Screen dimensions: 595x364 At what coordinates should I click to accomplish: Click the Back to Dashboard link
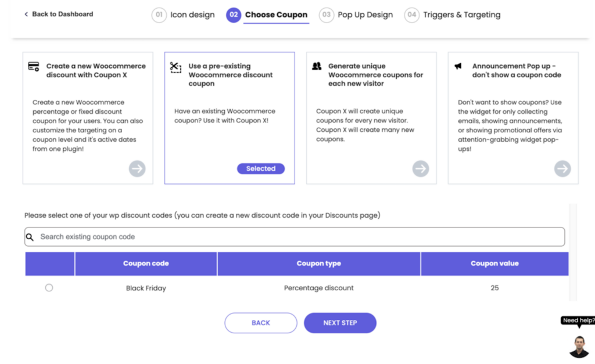[58, 14]
